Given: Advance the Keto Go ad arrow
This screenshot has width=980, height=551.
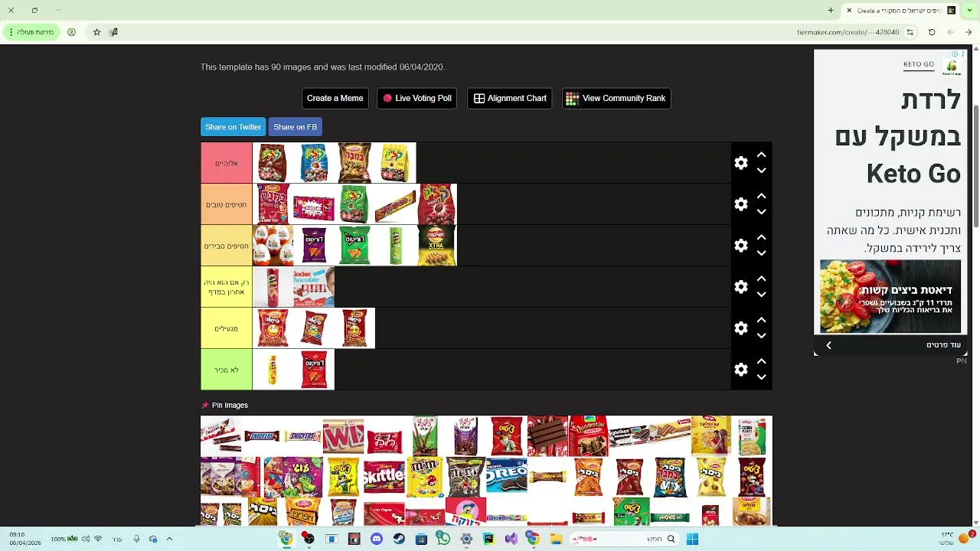Looking at the screenshot, I should coord(828,345).
